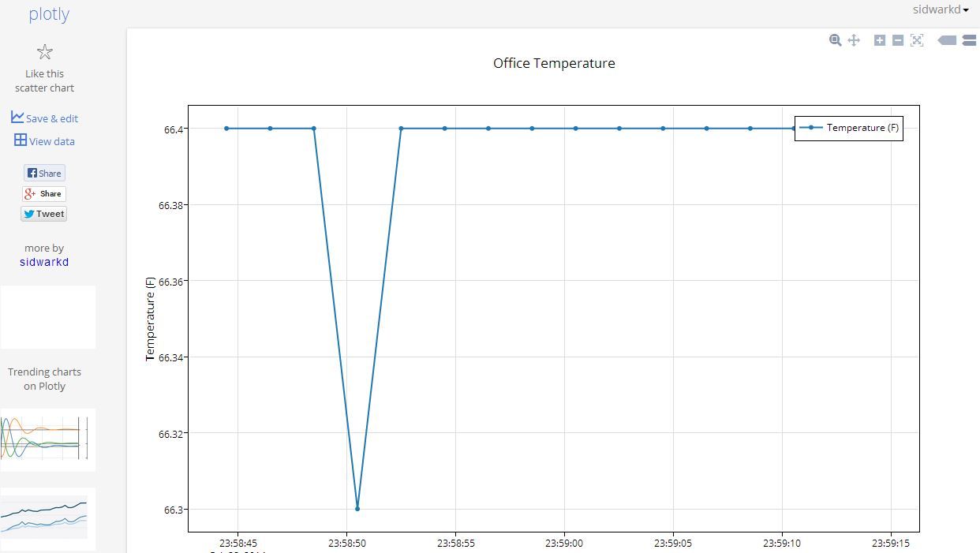Click the lowest data point at 66.3
This screenshot has width=980, height=553.
click(357, 509)
